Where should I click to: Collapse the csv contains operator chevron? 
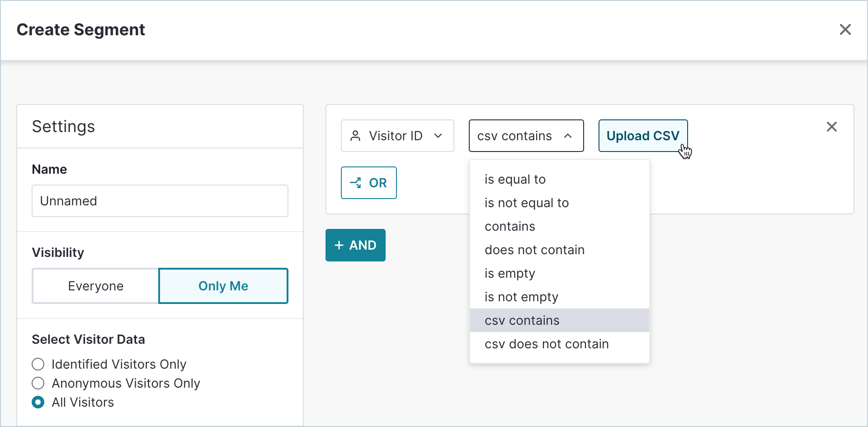click(x=568, y=136)
